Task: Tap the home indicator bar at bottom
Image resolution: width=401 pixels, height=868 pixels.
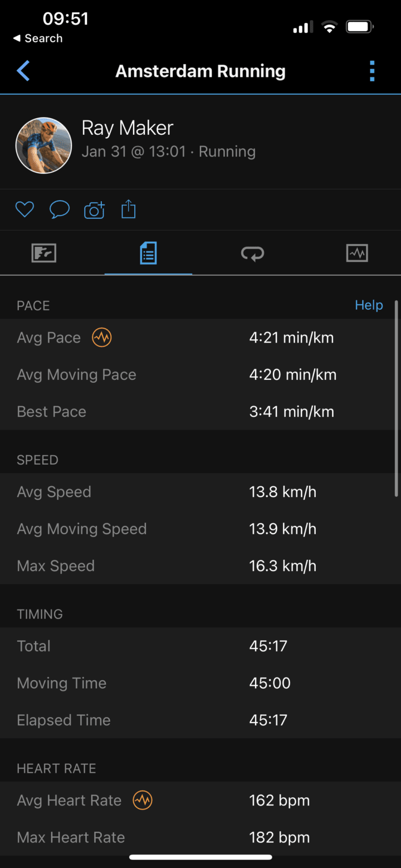Action: [200, 857]
